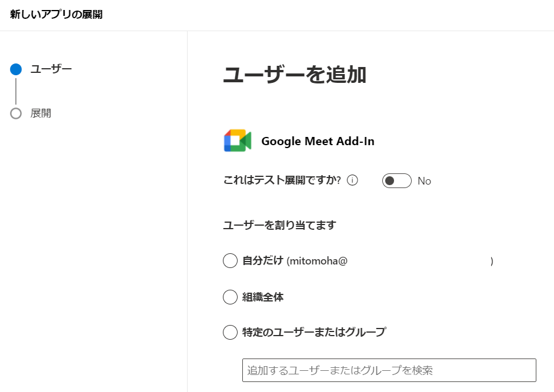
Task: Switch to the 展開 step label
Action: [x=41, y=113]
